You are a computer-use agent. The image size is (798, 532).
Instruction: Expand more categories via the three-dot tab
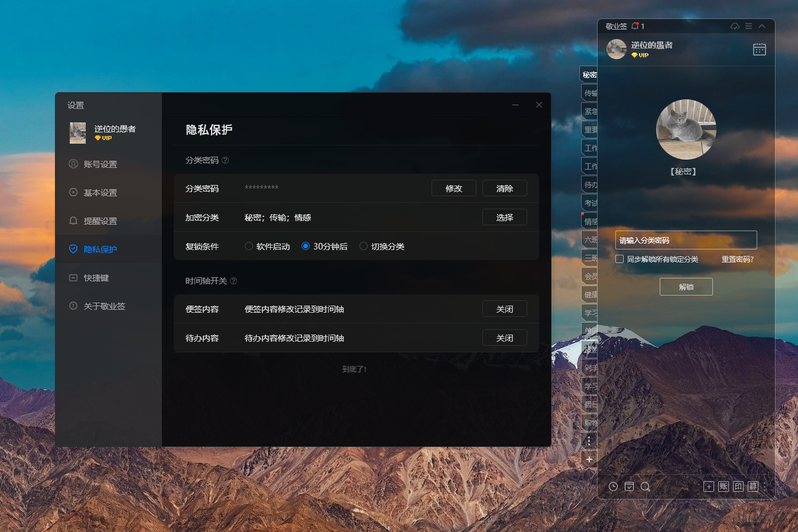[589, 441]
